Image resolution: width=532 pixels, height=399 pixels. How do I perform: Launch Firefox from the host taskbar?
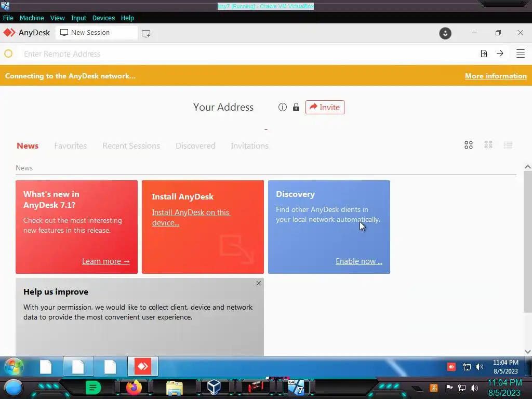134,388
